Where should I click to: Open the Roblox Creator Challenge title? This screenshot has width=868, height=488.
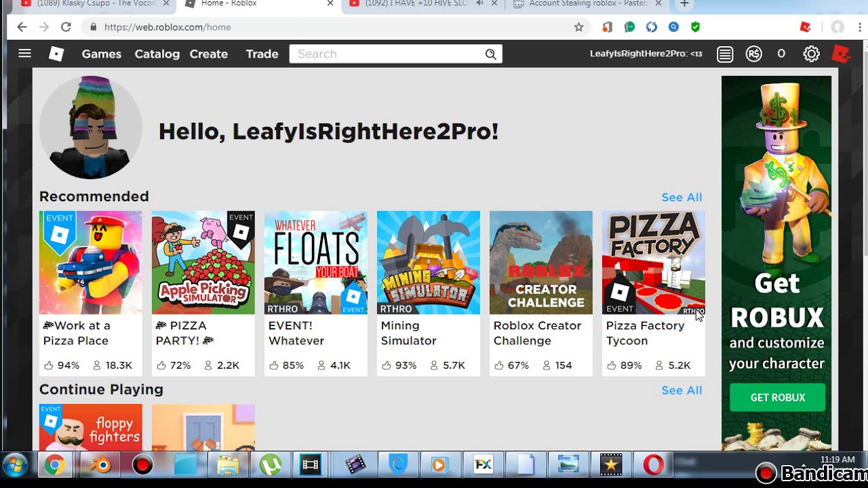(537, 333)
